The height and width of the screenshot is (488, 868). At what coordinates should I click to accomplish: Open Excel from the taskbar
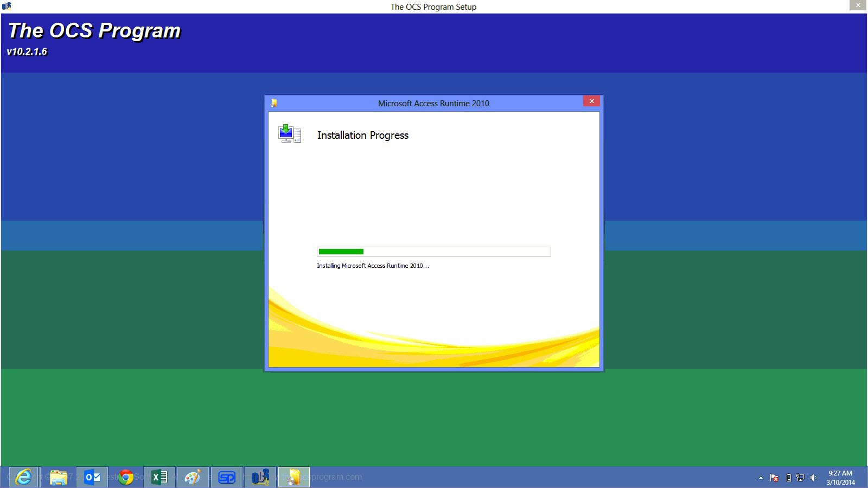coord(159,477)
